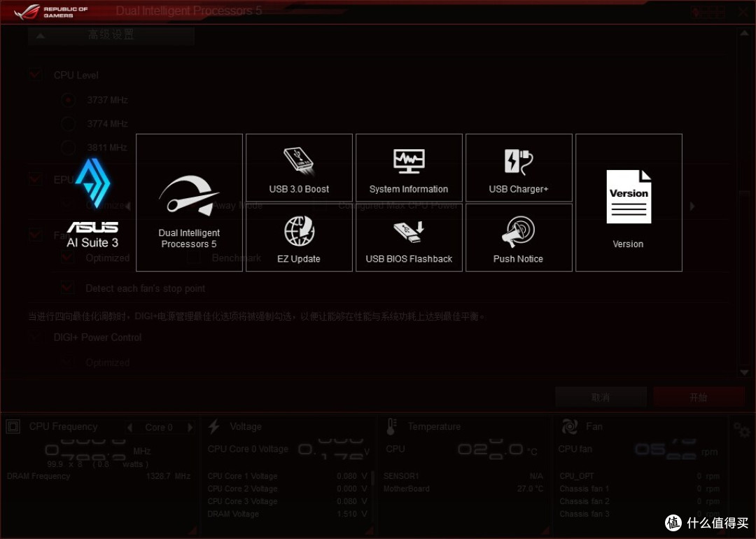Click the Chassis fan 2 row

pyautogui.click(x=639, y=501)
